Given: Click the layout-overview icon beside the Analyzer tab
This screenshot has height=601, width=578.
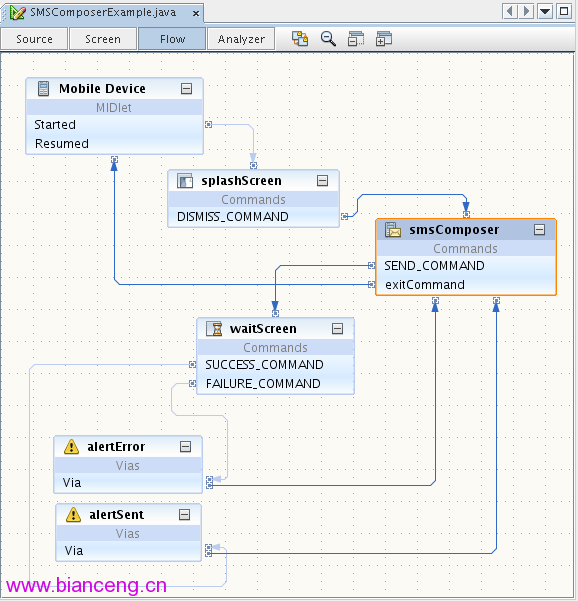Looking at the screenshot, I should [x=300, y=39].
